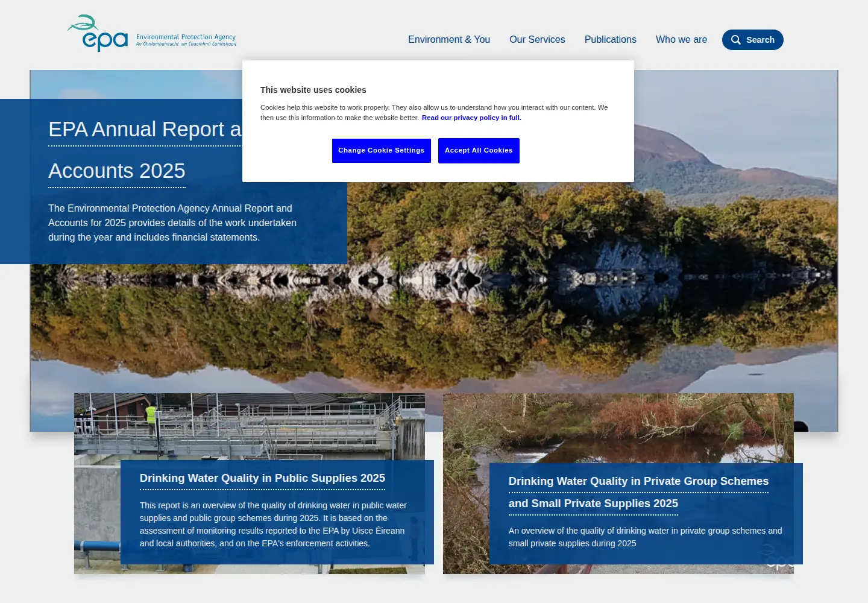Open Drinking Water Quality in Private Group Schemes
This screenshot has height=603, width=868.
click(638, 492)
